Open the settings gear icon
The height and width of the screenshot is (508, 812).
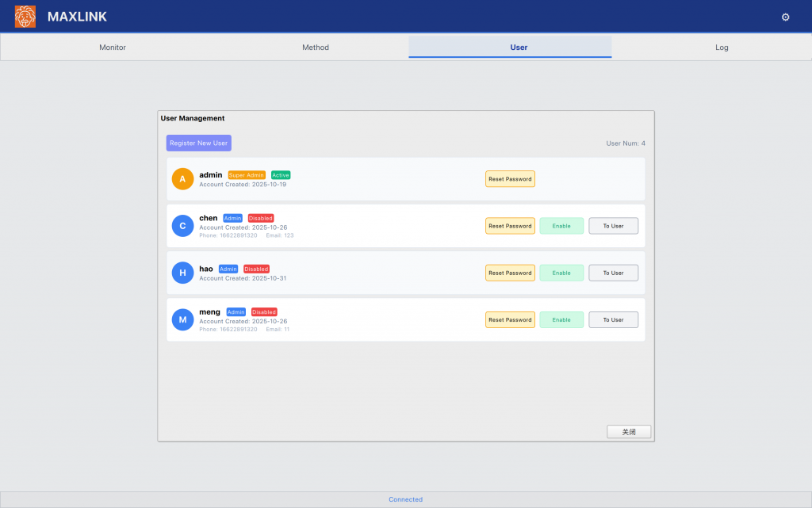pyautogui.click(x=785, y=17)
